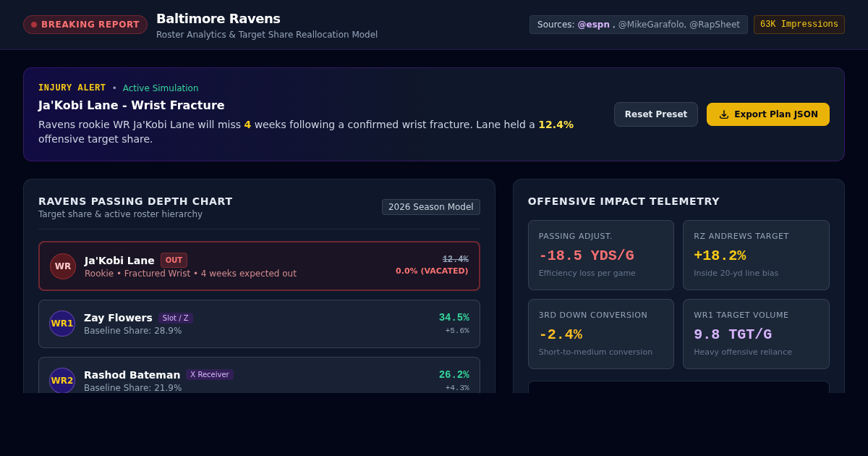Click the 3rd Down Conversion telemetry card
The height and width of the screenshot is (456, 868).
(x=601, y=334)
